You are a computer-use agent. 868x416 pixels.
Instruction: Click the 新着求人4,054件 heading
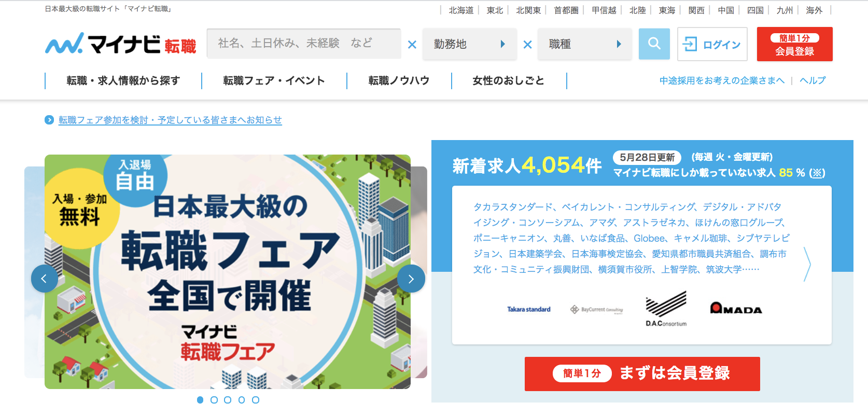[x=527, y=165]
